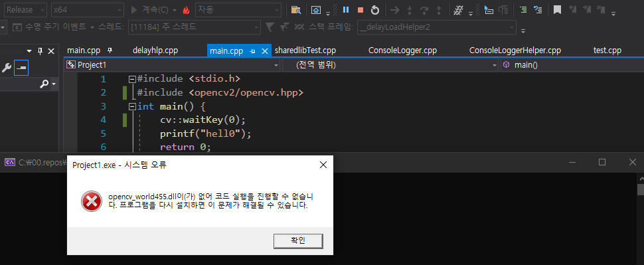This screenshot has width=644, height=265.
Task: Maximize the console window
Action: pos(602,162)
